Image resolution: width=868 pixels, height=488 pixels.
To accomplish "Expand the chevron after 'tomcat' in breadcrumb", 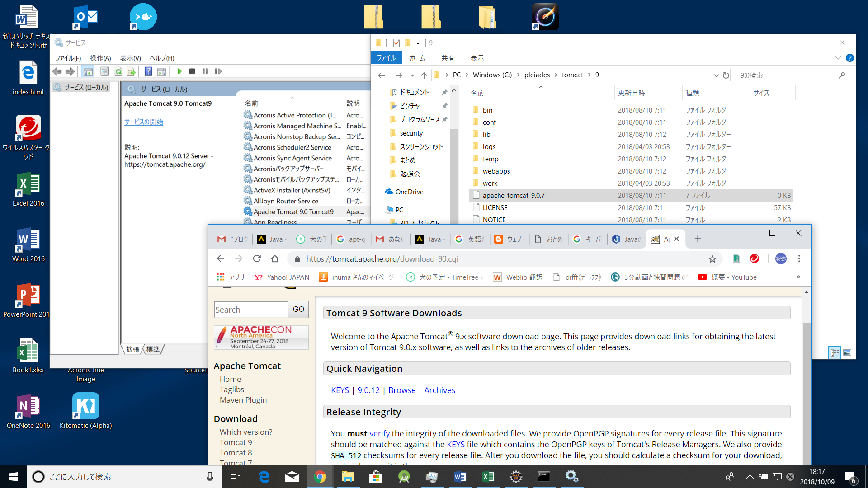I will tap(590, 75).
